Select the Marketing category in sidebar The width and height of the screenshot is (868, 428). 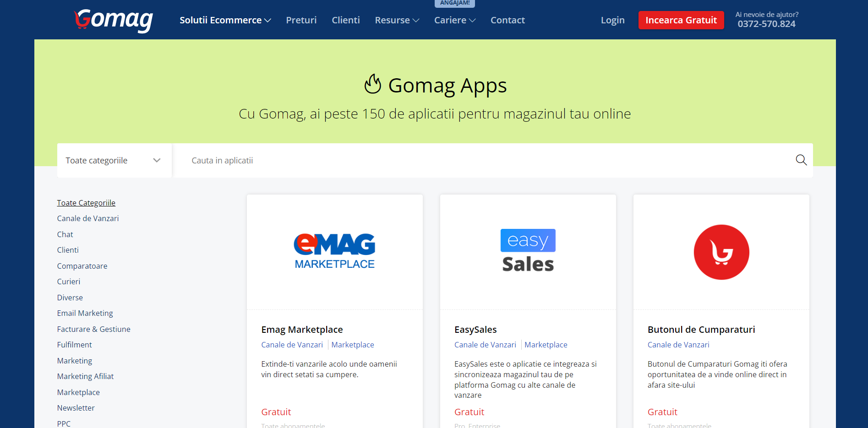[x=75, y=361]
